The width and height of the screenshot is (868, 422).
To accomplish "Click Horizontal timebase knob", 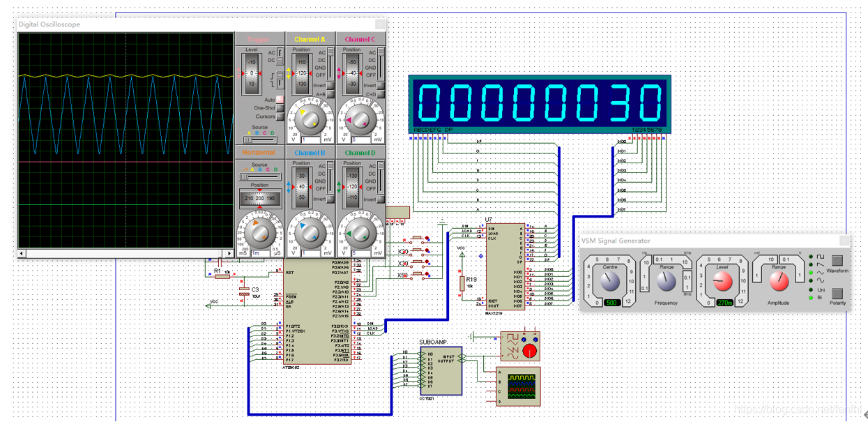I will pos(259,232).
